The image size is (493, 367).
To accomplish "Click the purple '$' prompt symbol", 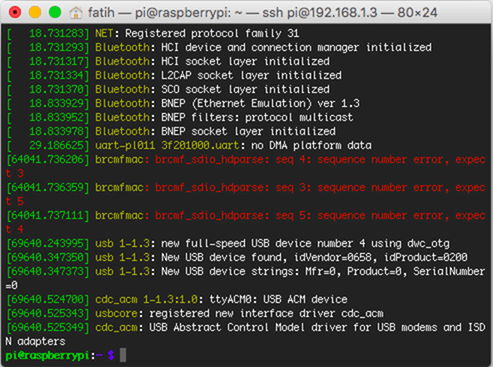I will coord(111,355).
